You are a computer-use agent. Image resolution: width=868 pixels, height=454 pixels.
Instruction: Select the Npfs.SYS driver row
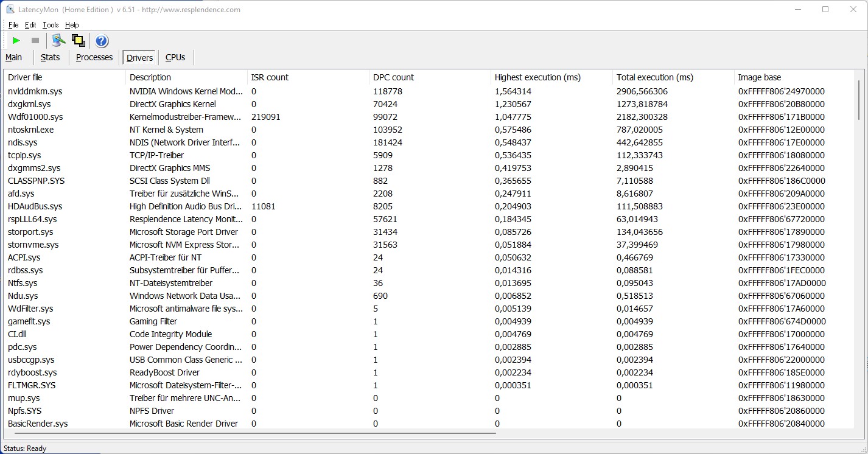pos(429,411)
